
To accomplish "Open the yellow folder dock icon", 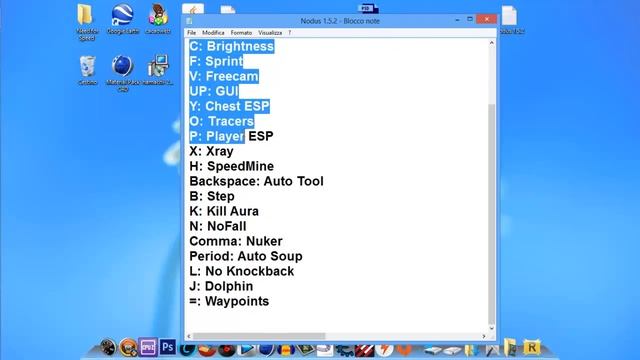I will click(x=509, y=348).
